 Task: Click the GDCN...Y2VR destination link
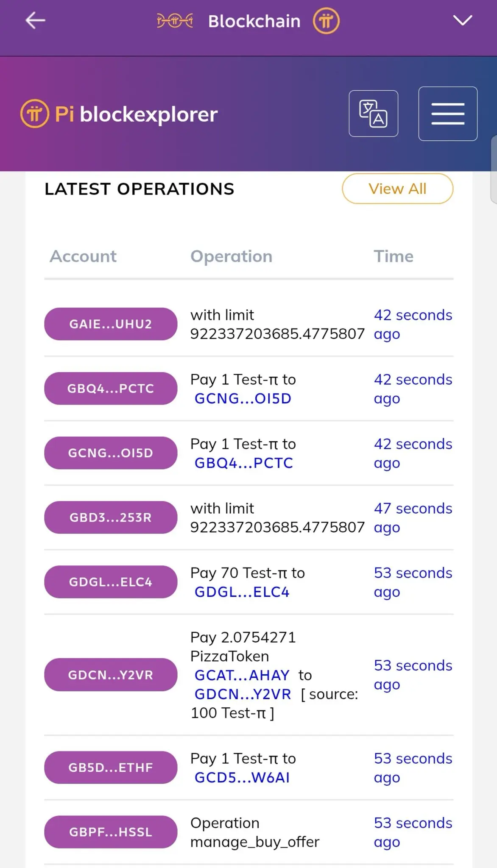(x=243, y=694)
